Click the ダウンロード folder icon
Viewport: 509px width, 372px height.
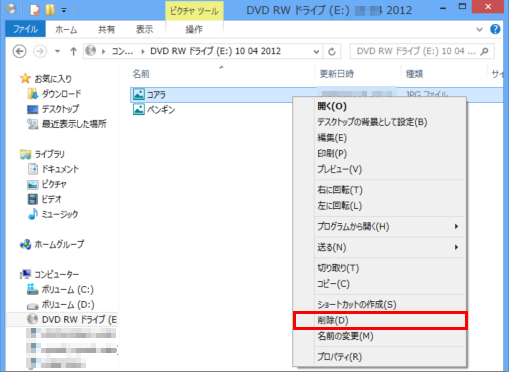[x=32, y=94]
